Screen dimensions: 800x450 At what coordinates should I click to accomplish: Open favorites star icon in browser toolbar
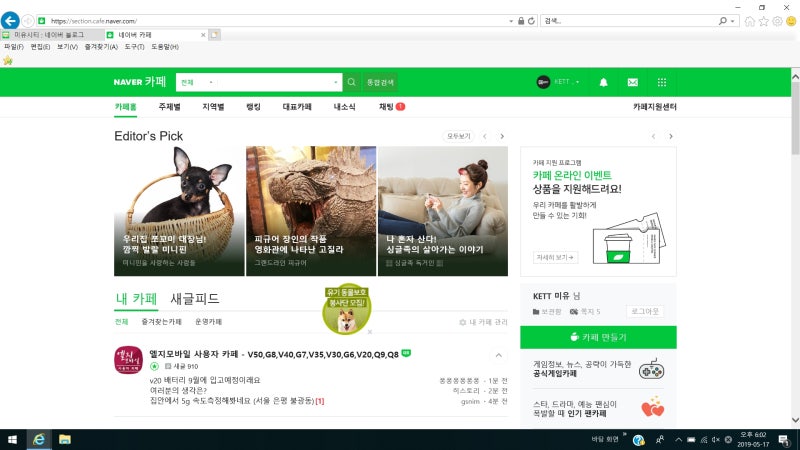click(763, 21)
